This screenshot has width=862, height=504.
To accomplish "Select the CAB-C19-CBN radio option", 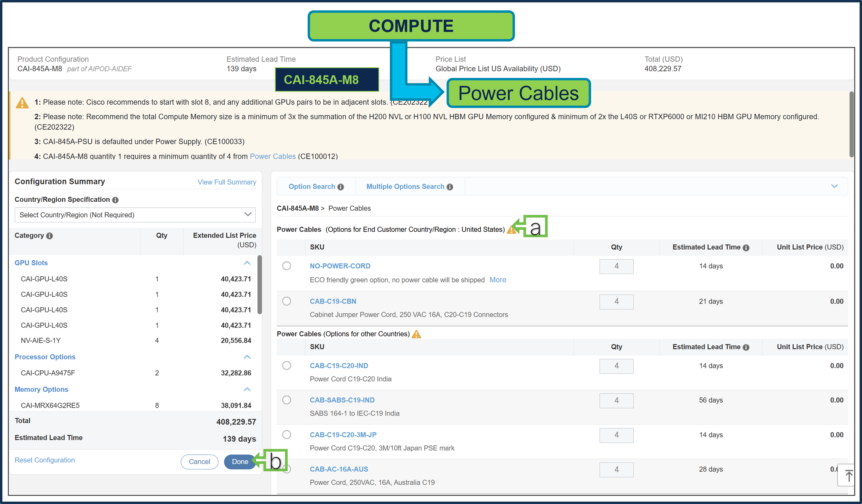I will 287,301.
